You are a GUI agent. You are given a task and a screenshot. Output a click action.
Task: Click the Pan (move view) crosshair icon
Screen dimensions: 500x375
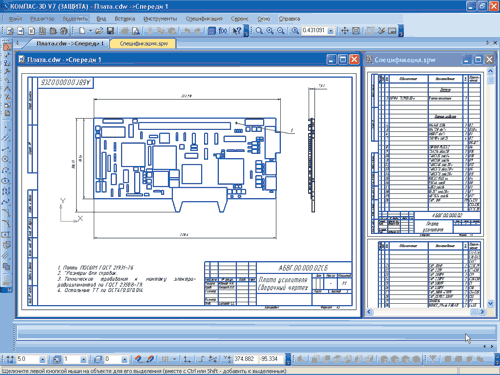point(345,31)
